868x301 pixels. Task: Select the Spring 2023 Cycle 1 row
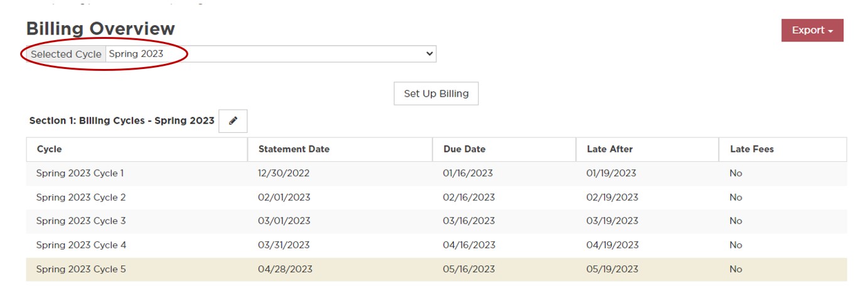pyautogui.click(x=80, y=174)
